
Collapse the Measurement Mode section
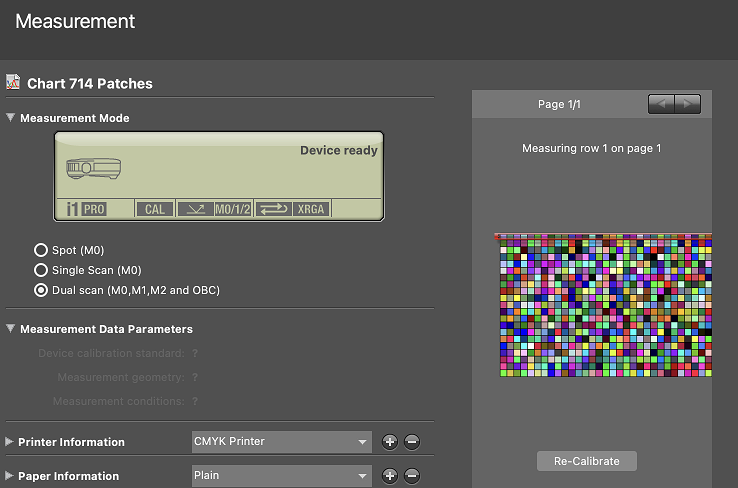(11, 118)
